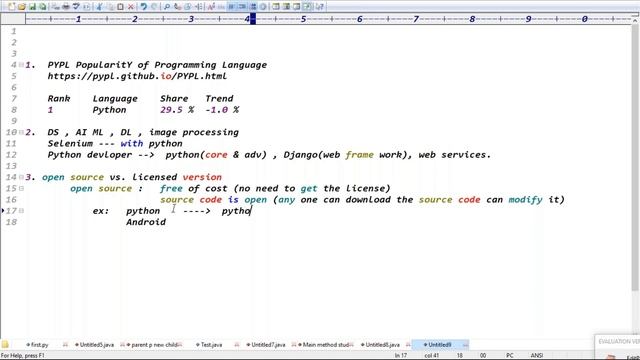Click line number 13 in the gutter
640x360 pixels.
click(x=11, y=166)
